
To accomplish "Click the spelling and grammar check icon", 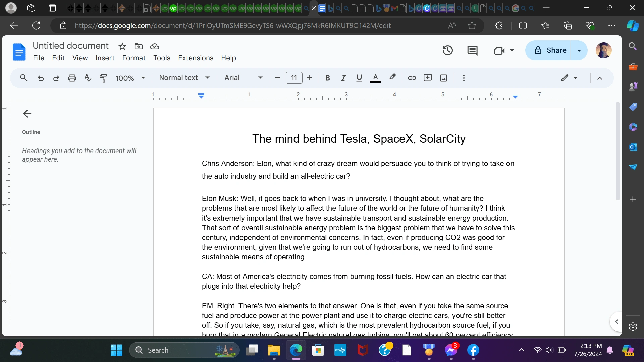I will (88, 78).
